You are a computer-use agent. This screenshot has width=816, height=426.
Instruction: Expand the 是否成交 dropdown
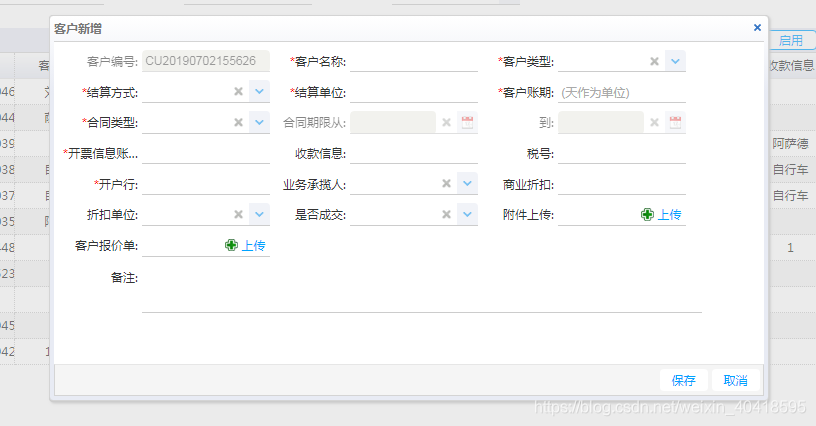point(467,214)
